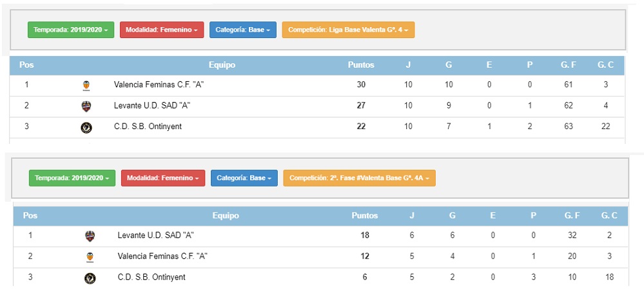This screenshot has height=302, width=644.
Task: Expand bottom Categoría: Base selector
Action: (x=244, y=178)
